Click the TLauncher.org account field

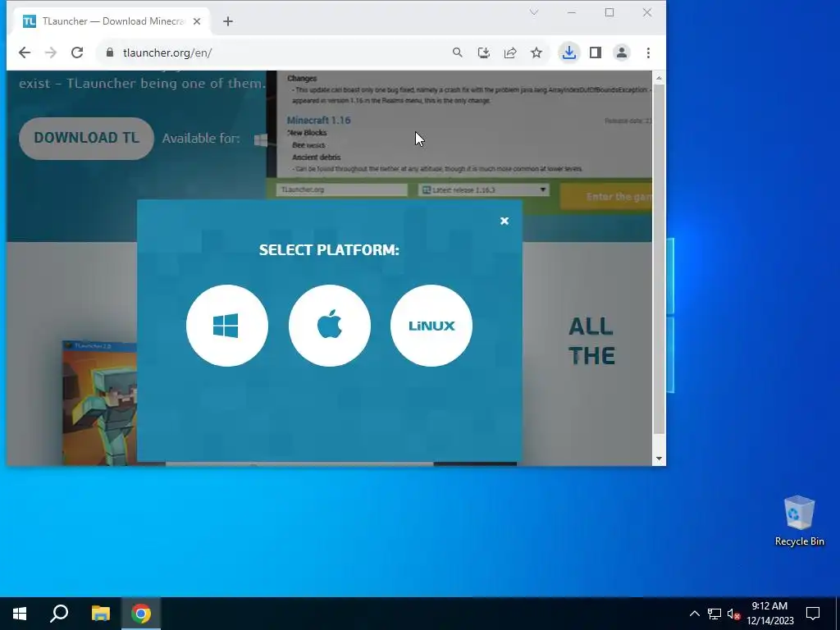[342, 189]
